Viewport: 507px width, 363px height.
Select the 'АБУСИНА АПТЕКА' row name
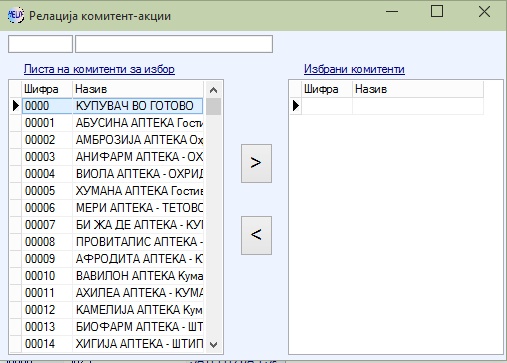(x=138, y=123)
